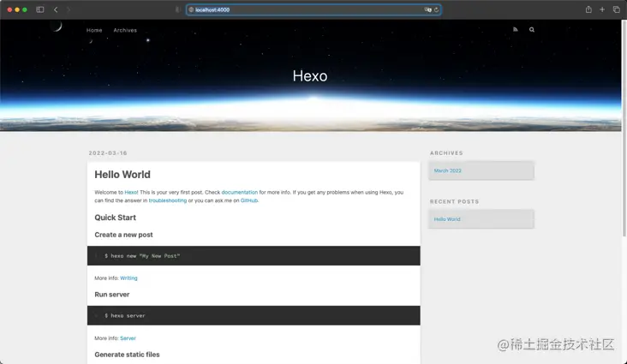Click the privacy shield icon beside address bar
The height and width of the screenshot is (364, 627).
[178, 9]
